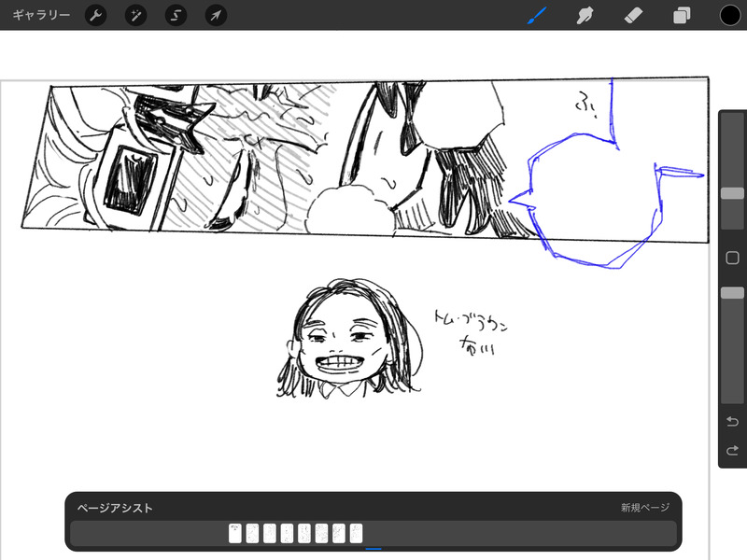Viewport: 747px width, 560px height.
Task: Click the ページアシスト panel title
Action: pyautogui.click(x=115, y=508)
